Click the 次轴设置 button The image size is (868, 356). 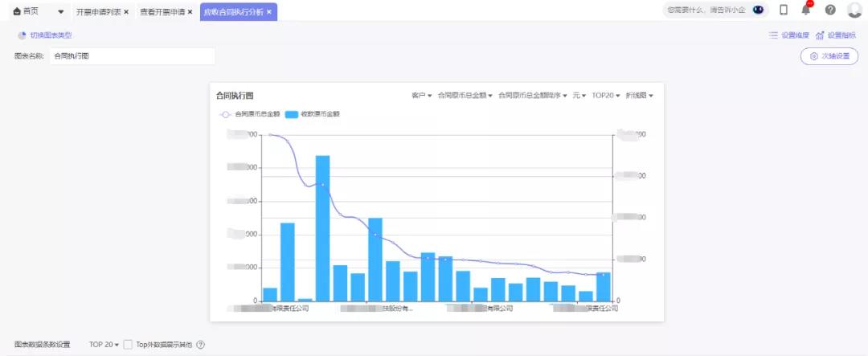coord(829,56)
